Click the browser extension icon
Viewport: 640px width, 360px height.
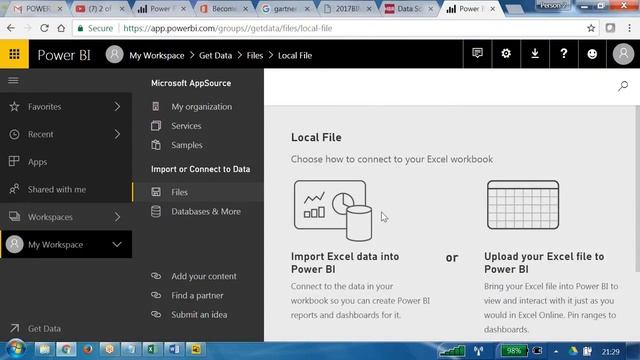pos(610,28)
